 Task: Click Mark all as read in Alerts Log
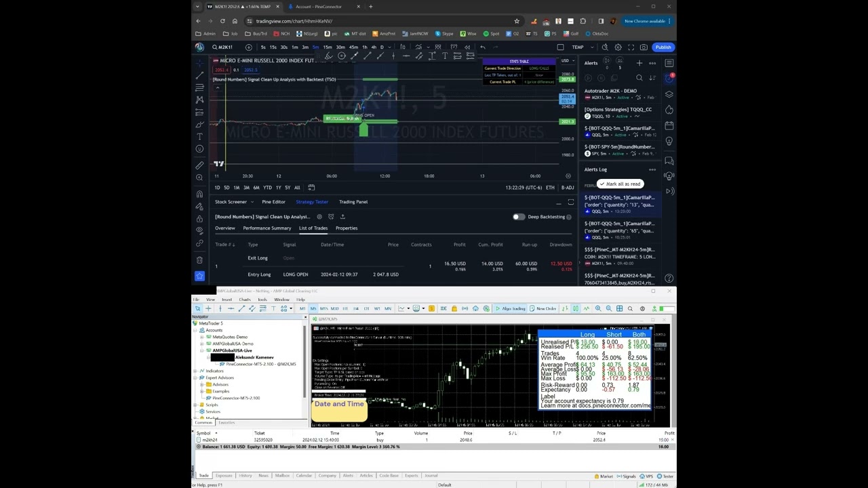[x=620, y=184]
